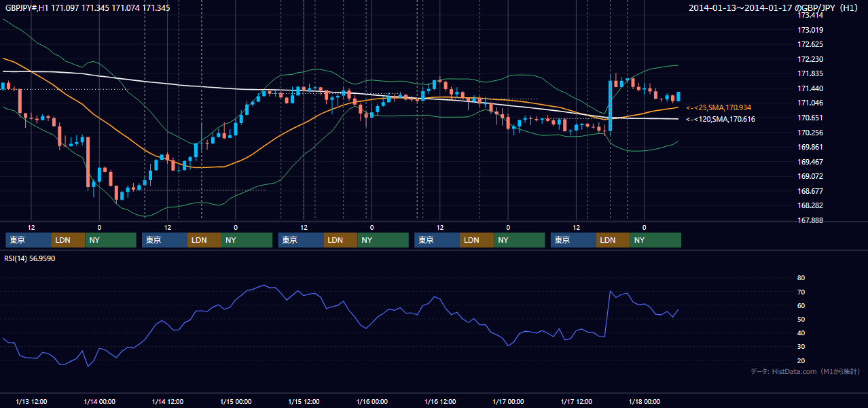Click price axis label 167.888
The height and width of the screenshot is (408, 868).
(810, 220)
